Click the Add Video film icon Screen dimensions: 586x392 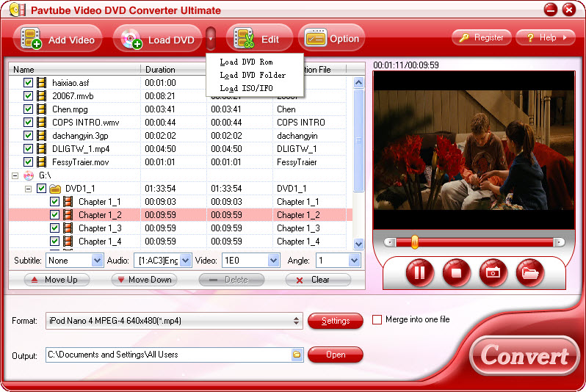(x=31, y=38)
